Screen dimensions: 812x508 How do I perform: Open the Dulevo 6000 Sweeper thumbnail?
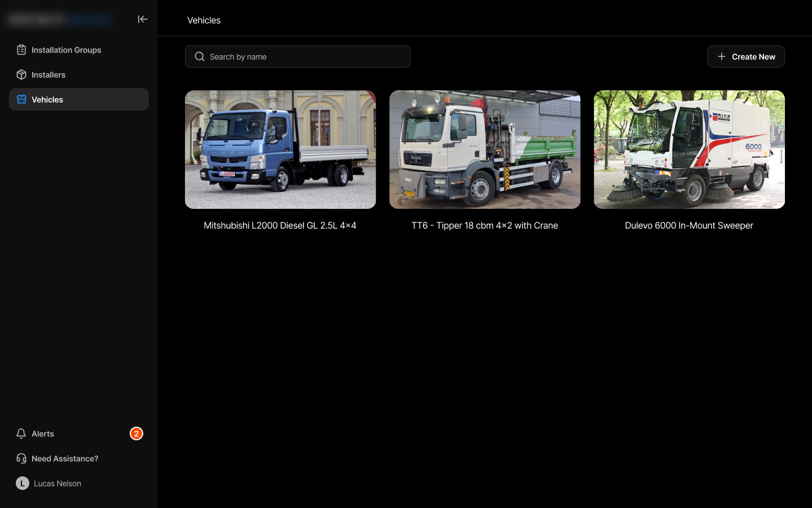point(689,150)
